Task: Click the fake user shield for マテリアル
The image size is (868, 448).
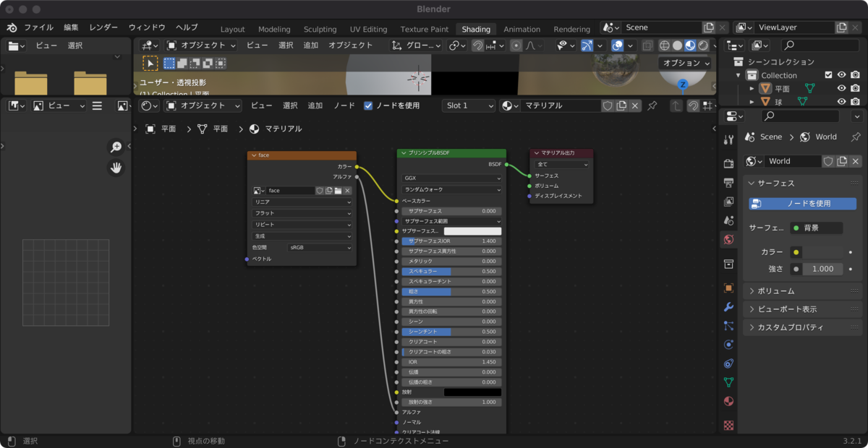Action: (608, 105)
